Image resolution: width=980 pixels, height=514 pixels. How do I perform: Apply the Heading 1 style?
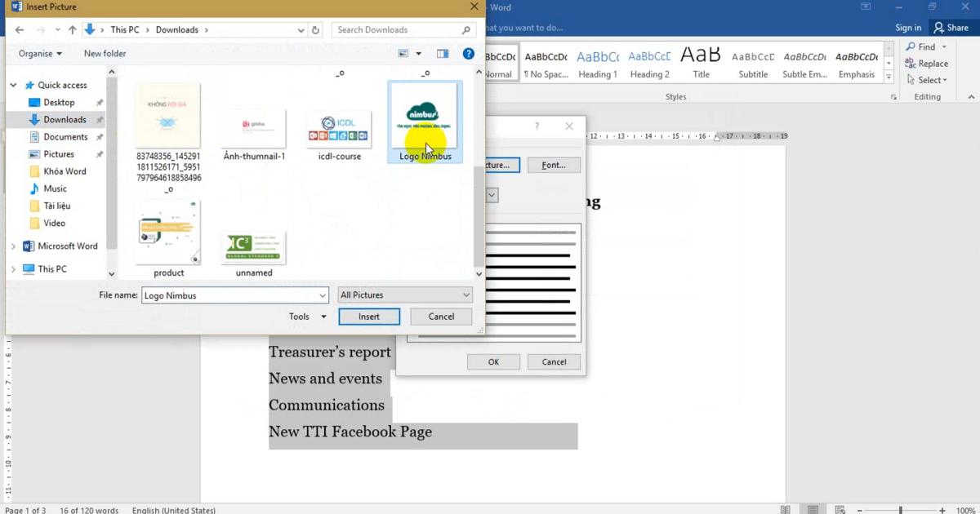click(598, 64)
